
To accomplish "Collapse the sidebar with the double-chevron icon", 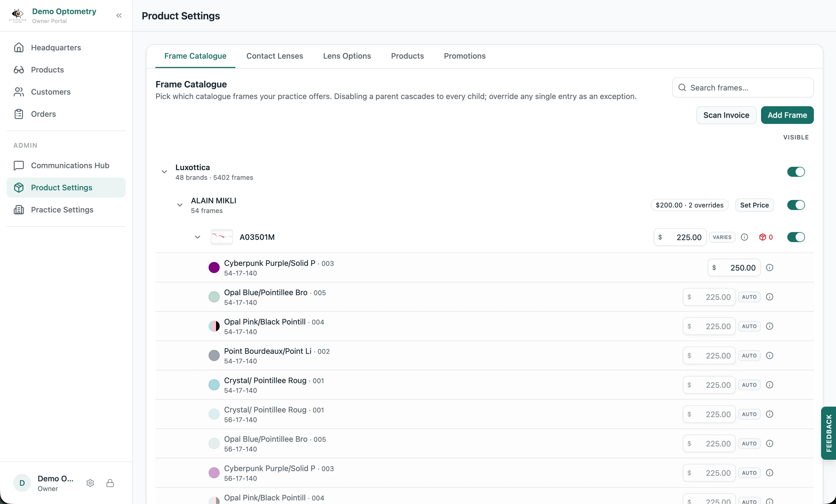I will point(119,15).
